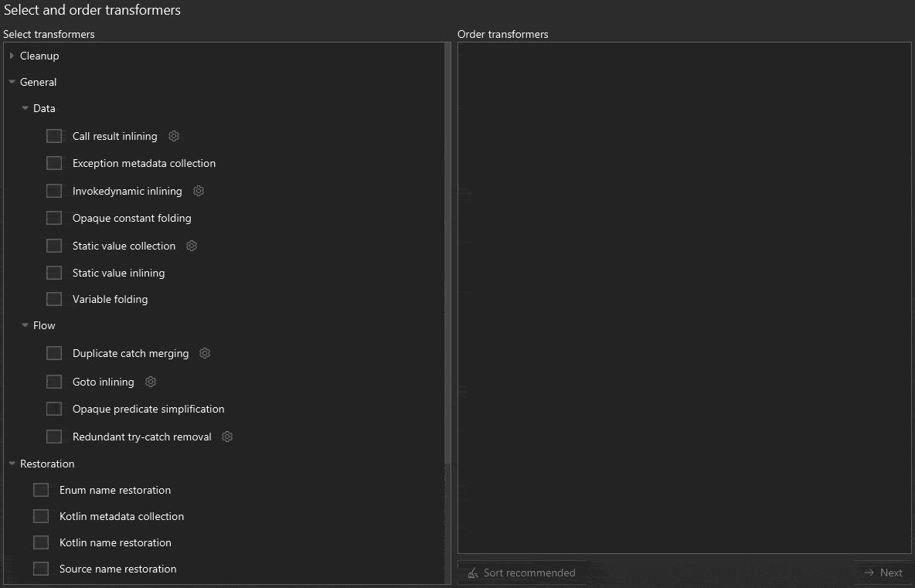Open settings gear for Call result inlining

(x=173, y=136)
